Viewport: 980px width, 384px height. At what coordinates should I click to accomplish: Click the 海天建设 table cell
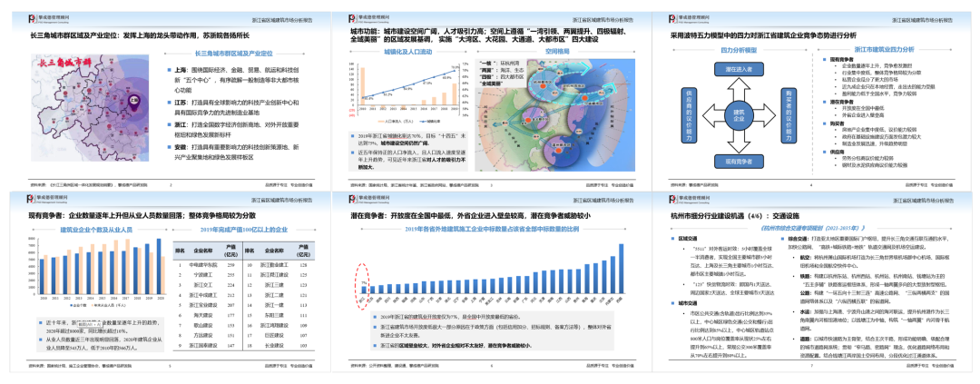204,315
